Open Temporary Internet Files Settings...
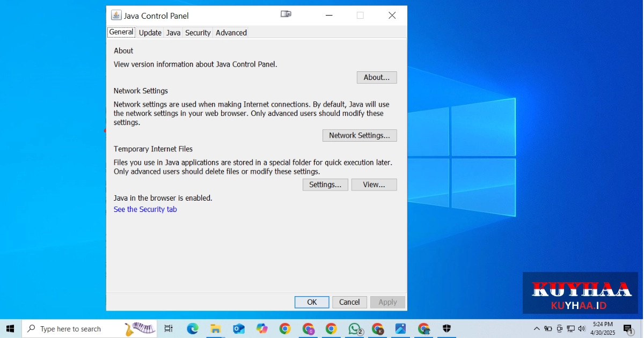 pyautogui.click(x=325, y=185)
